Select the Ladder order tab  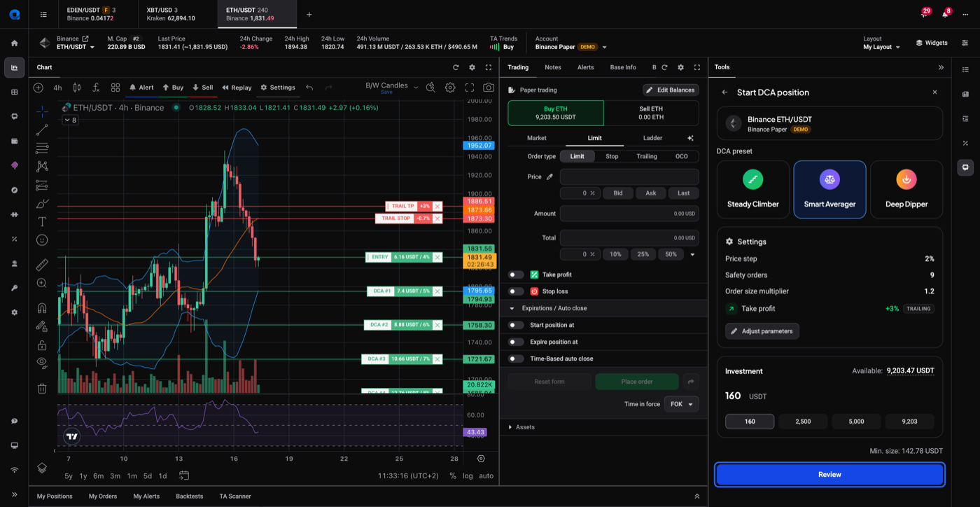tap(652, 138)
